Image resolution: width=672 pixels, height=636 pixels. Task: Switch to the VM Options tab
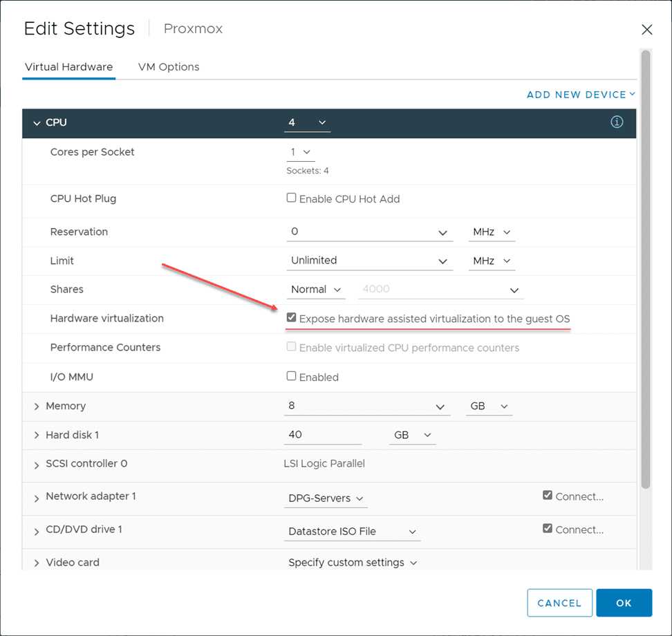169,67
